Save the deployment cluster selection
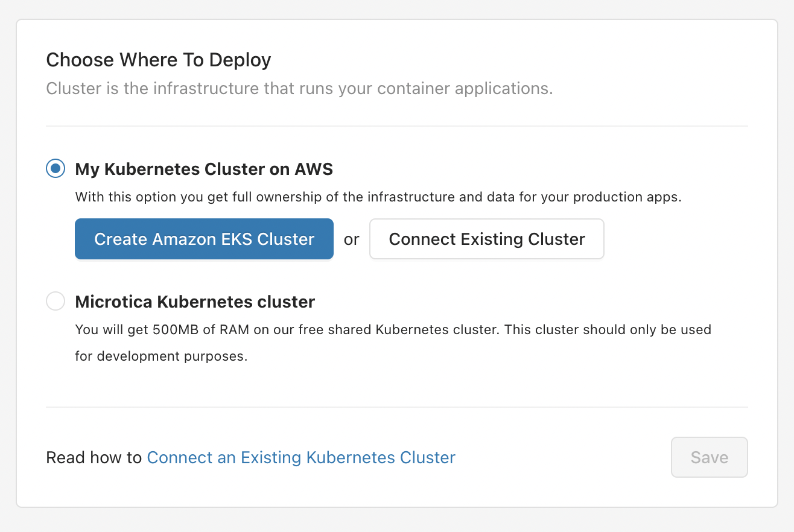The image size is (794, 532). [x=709, y=457]
